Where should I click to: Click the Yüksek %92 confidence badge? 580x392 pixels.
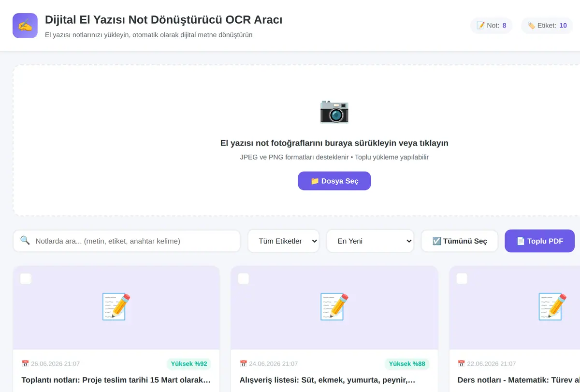(x=189, y=363)
